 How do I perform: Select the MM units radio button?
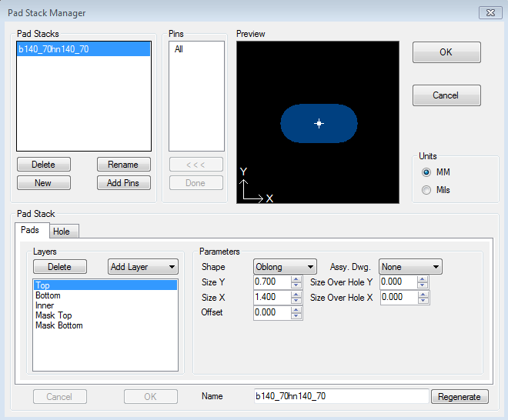click(x=426, y=172)
